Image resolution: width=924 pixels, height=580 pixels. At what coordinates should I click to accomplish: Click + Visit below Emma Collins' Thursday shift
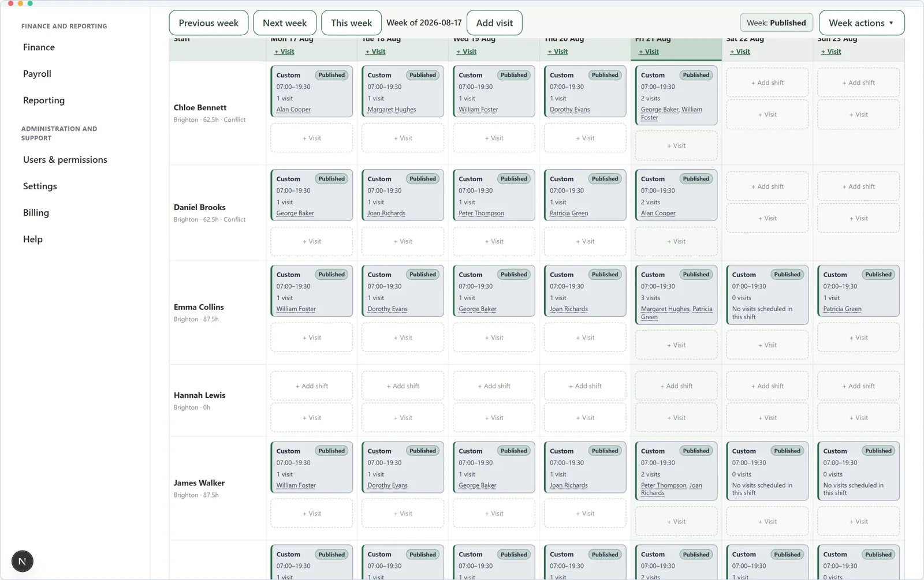click(x=585, y=338)
